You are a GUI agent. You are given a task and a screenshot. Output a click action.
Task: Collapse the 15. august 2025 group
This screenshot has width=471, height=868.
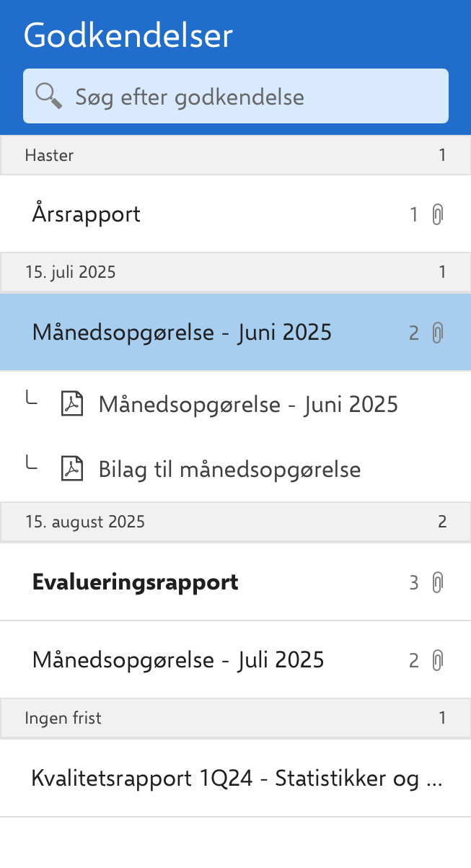[x=235, y=522]
